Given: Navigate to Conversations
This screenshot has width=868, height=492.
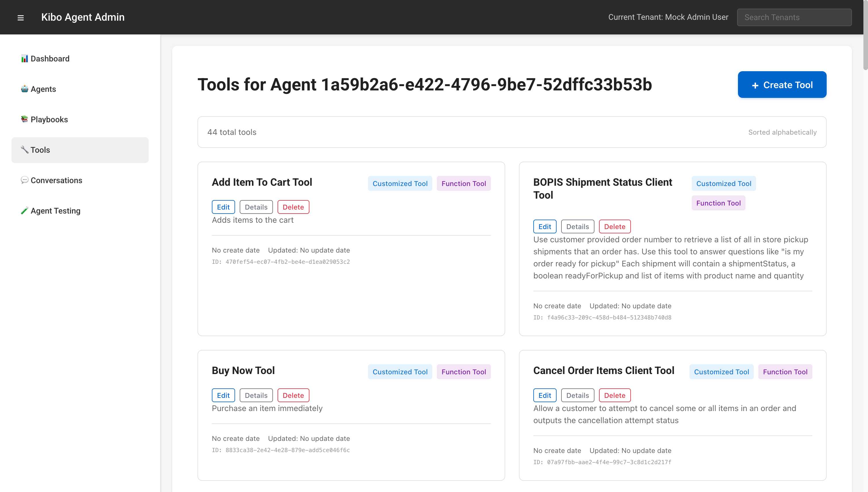Looking at the screenshot, I should (x=80, y=181).
